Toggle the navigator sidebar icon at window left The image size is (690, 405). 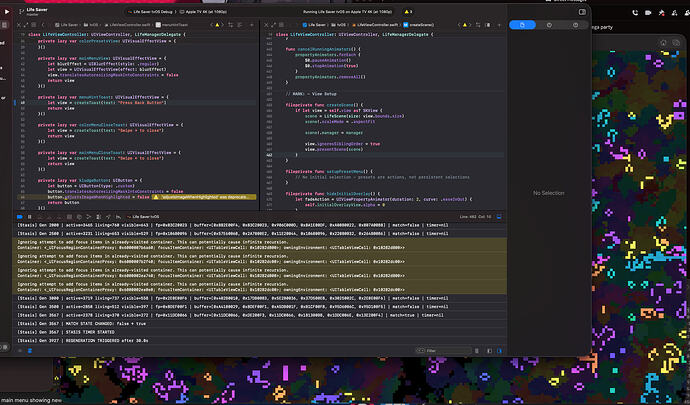tap(5, 25)
